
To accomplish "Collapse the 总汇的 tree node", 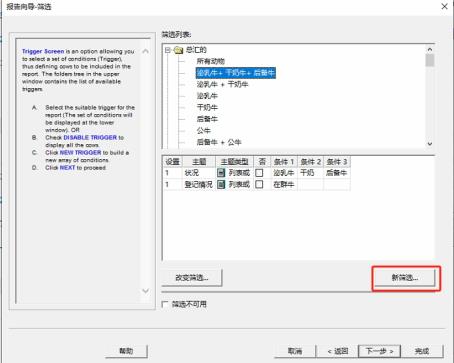I will coord(167,50).
